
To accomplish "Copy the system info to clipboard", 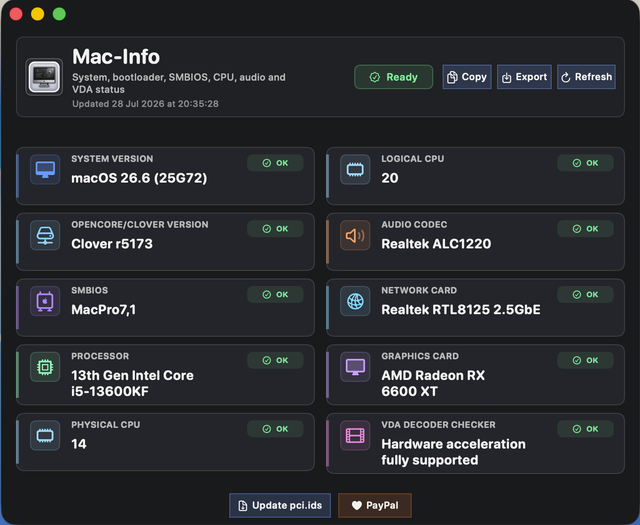I will pos(467,77).
